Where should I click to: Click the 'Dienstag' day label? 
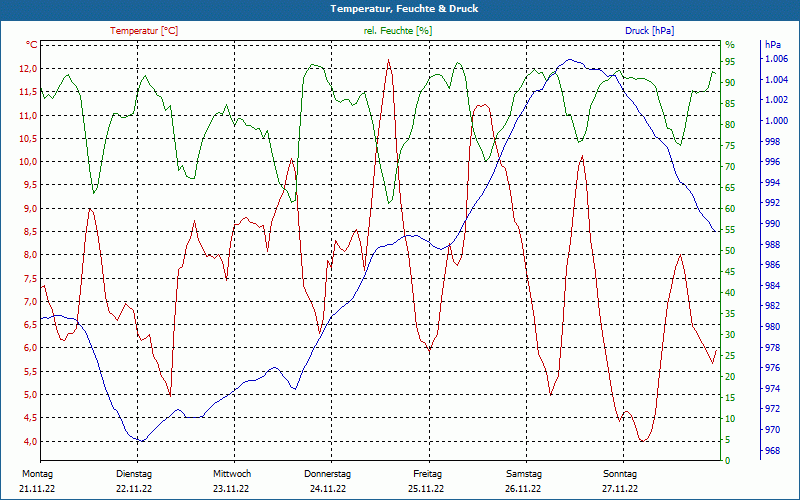(134, 474)
